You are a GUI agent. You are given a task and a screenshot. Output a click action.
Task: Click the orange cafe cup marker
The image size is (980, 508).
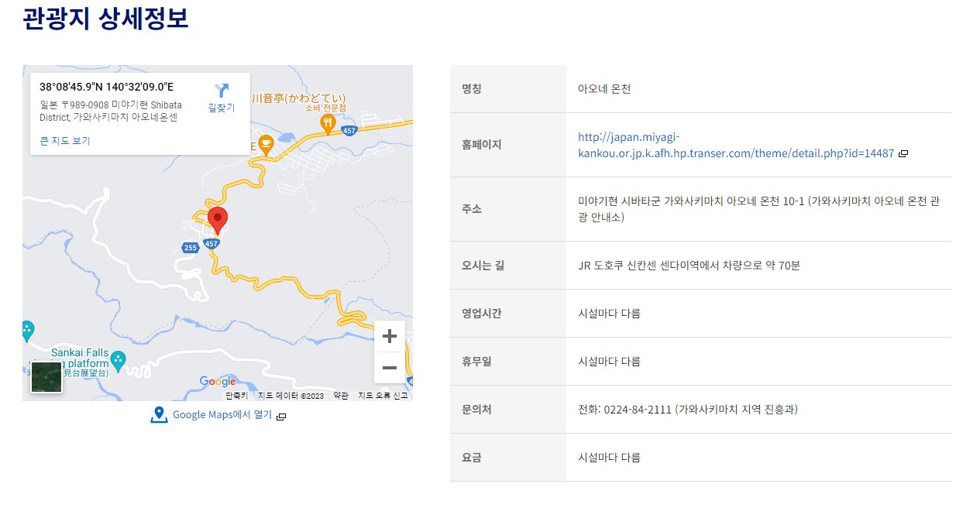click(x=266, y=144)
